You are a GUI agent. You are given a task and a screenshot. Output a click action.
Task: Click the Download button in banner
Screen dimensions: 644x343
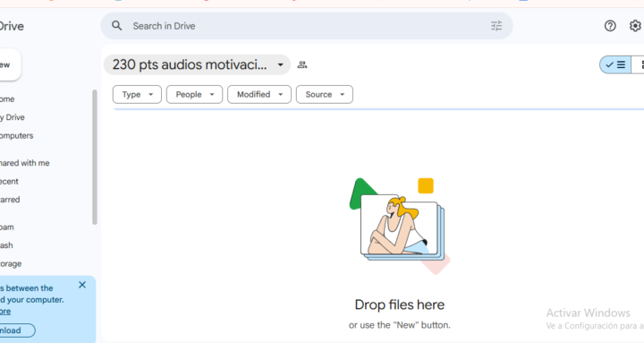[17, 330]
